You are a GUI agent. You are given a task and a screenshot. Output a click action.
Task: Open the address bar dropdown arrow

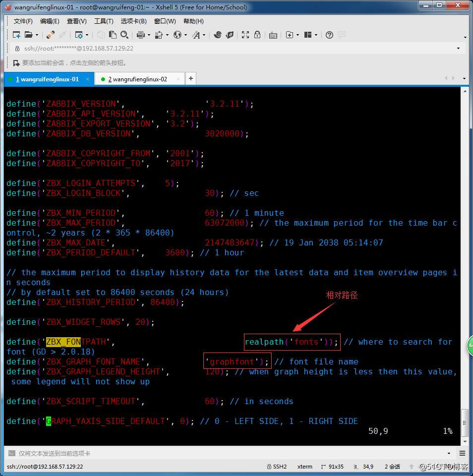coord(459,48)
